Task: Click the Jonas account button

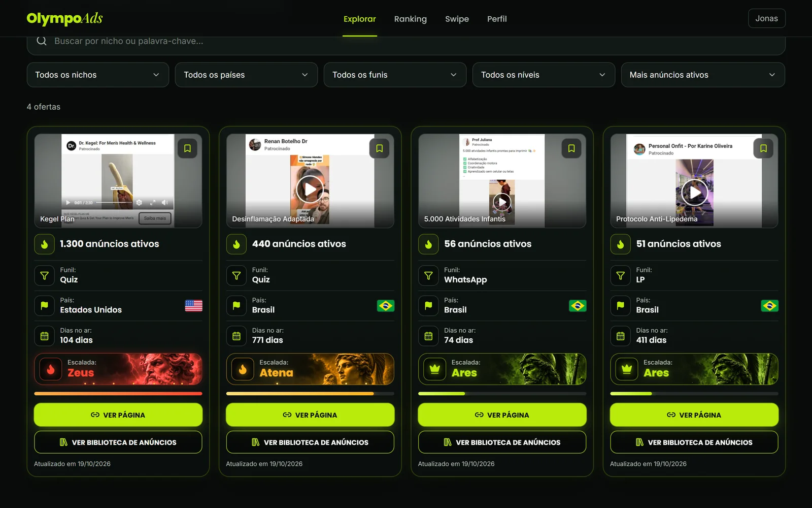Action: point(766,18)
